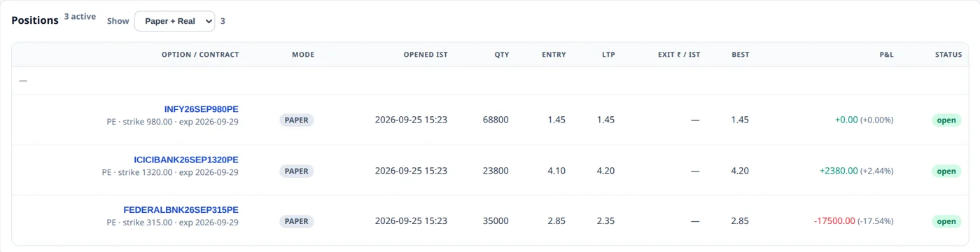980x252 pixels.
Task: Open the INFY26SEP980PE contract link
Action: pyautogui.click(x=202, y=109)
